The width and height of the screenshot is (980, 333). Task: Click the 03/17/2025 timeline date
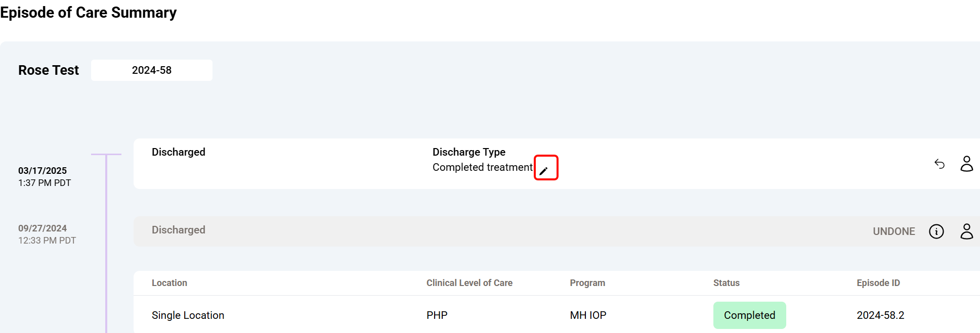click(x=42, y=171)
